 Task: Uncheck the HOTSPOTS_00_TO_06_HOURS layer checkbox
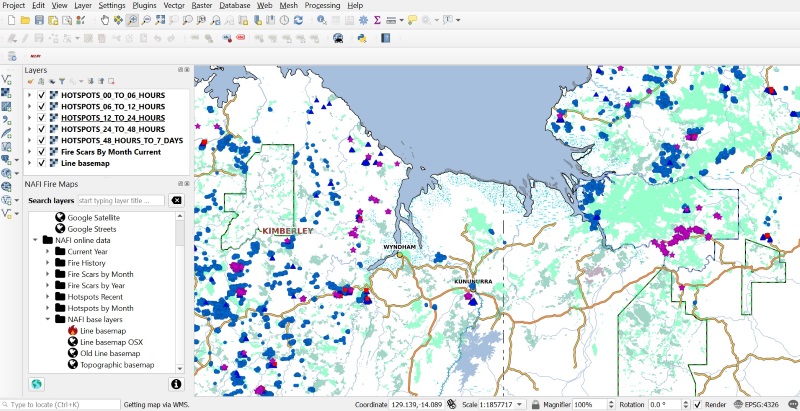point(41,95)
